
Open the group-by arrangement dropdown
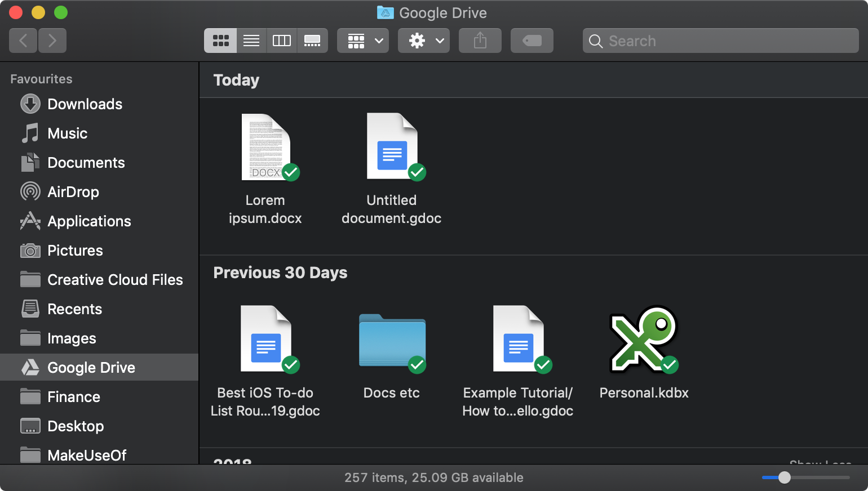tap(363, 41)
